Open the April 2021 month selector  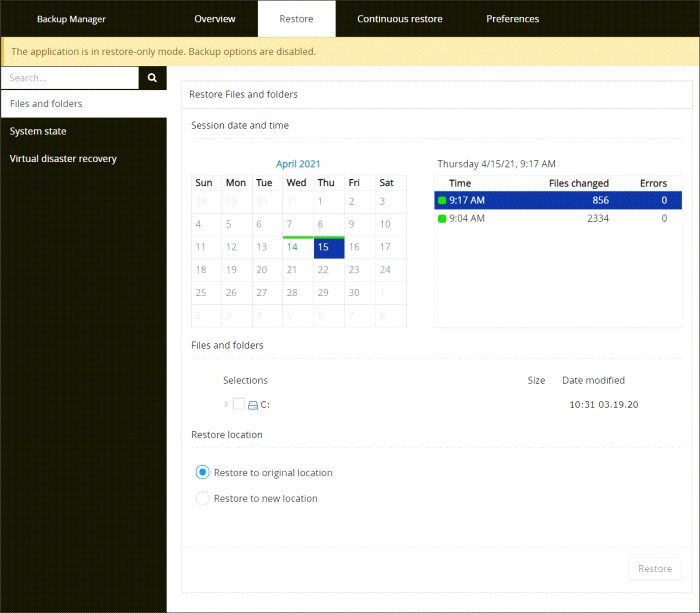point(298,164)
